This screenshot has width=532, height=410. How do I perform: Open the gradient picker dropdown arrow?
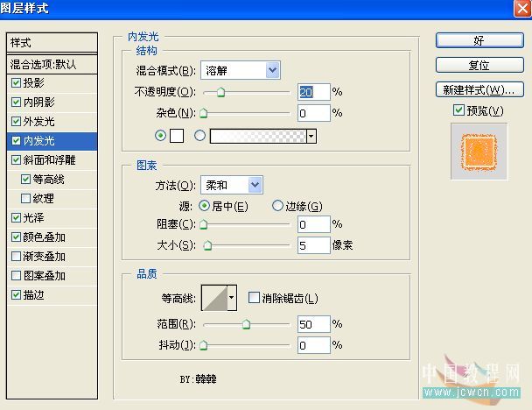click(x=311, y=137)
